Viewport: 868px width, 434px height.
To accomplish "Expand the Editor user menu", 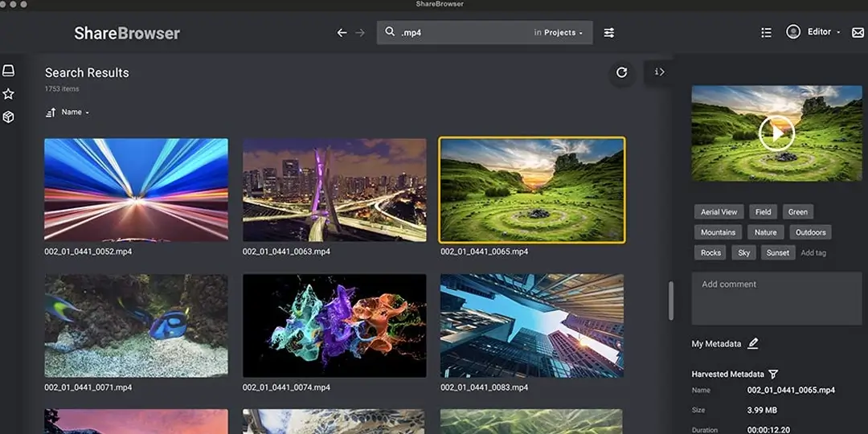I will (x=824, y=32).
